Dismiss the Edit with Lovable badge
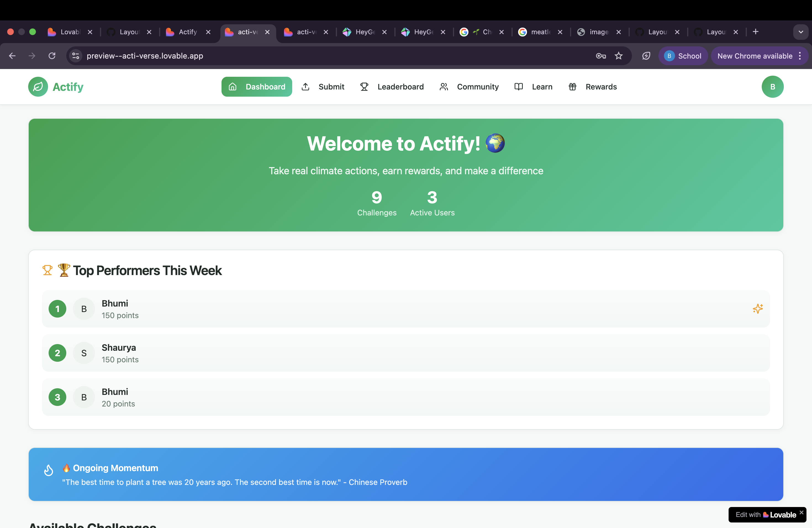The height and width of the screenshot is (528, 812). pyautogui.click(x=802, y=512)
